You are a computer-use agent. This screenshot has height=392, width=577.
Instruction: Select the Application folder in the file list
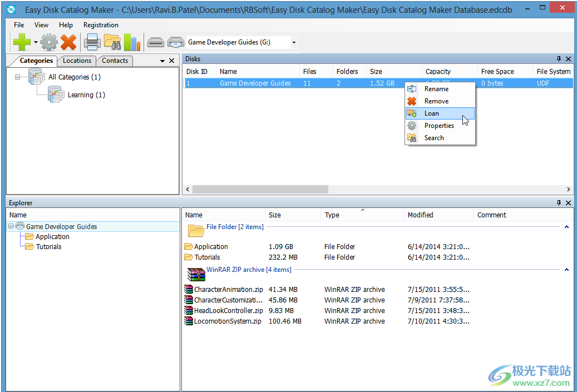point(211,247)
